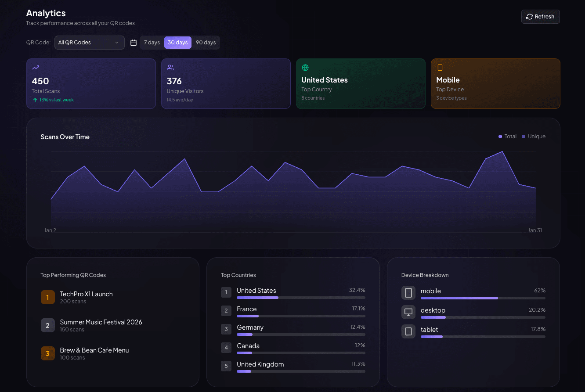585x392 pixels.
Task: Select the 7 days filter option
Action: click(152, 42)
